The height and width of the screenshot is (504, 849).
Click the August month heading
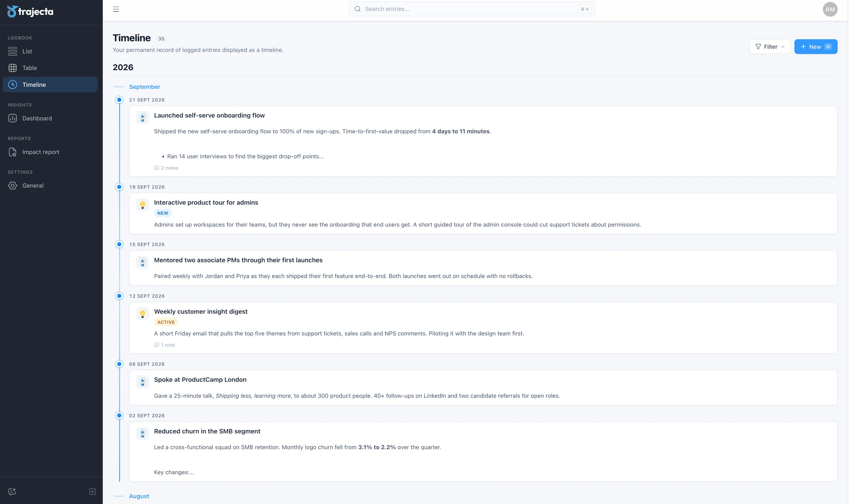tap(139, 496)
